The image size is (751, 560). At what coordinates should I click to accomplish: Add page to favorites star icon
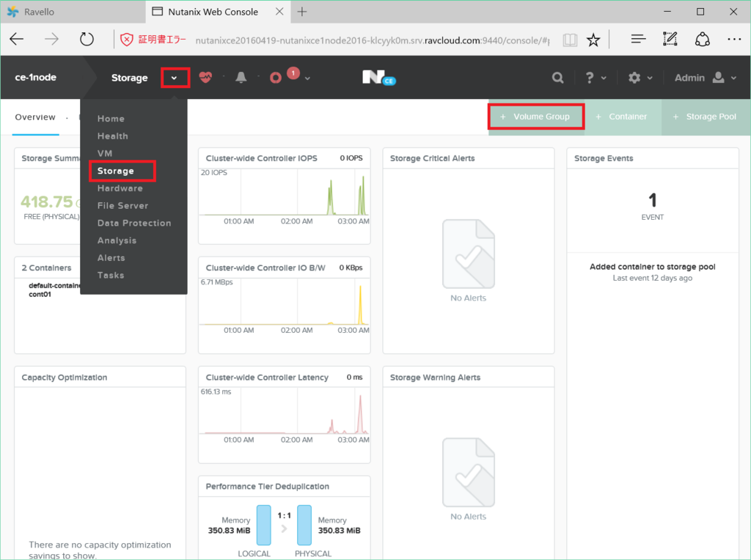coord(593,40)
